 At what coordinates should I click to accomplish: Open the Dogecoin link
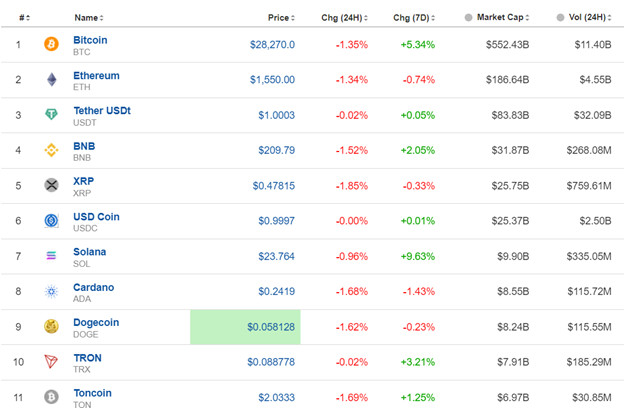click(96, 322)
